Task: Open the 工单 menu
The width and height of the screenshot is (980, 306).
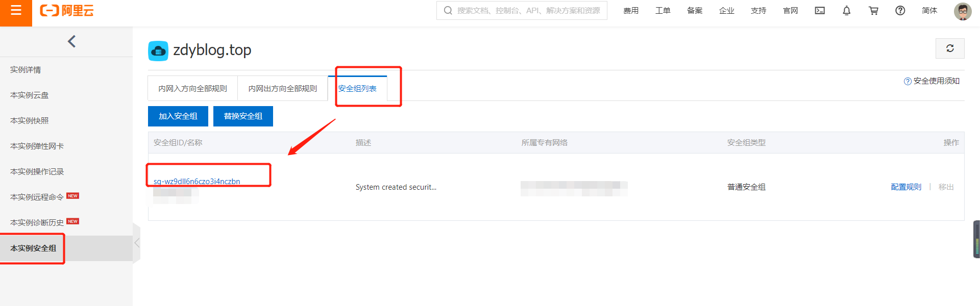Action: tap(663, 11)
